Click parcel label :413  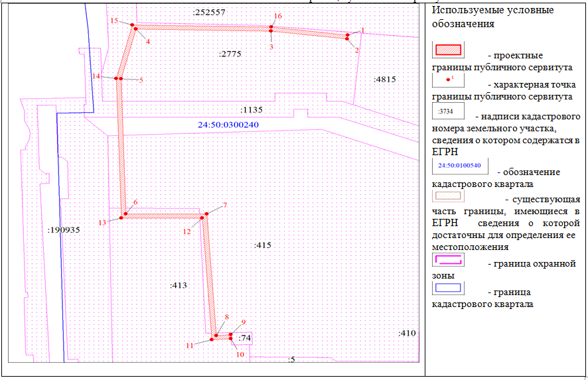coord(178,285)
